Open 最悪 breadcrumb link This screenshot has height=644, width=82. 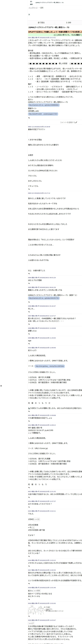pyautogui.click(x=42, y=8)
